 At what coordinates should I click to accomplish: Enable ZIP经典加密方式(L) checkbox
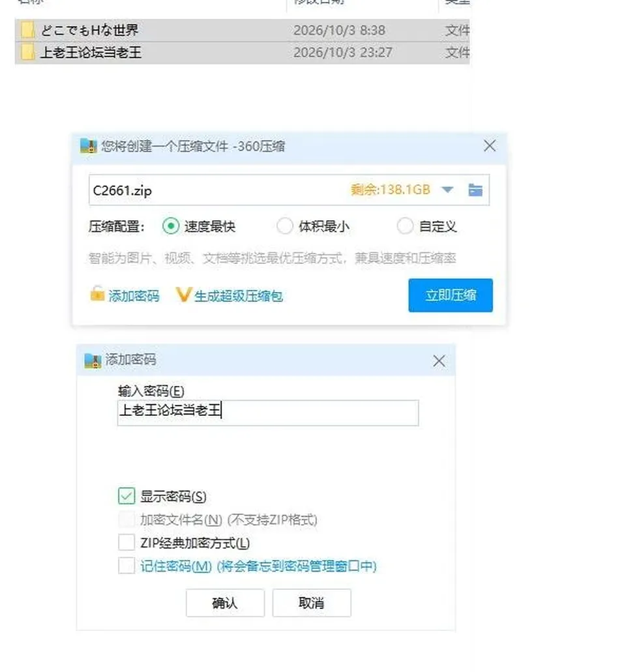127,542
